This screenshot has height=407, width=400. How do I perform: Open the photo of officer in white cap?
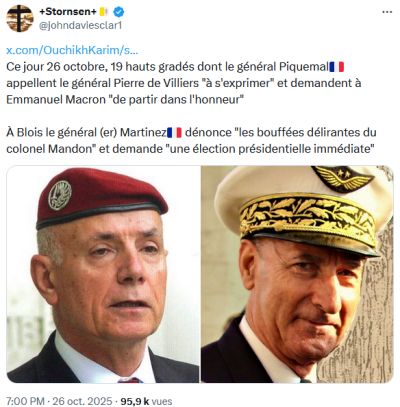click(x=297, y=274)
